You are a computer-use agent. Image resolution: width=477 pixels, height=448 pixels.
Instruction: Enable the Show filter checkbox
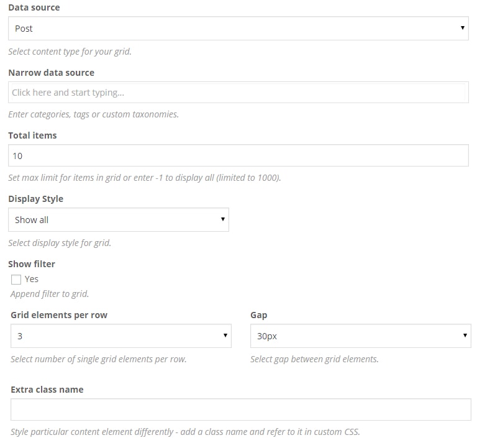point(16,280)
